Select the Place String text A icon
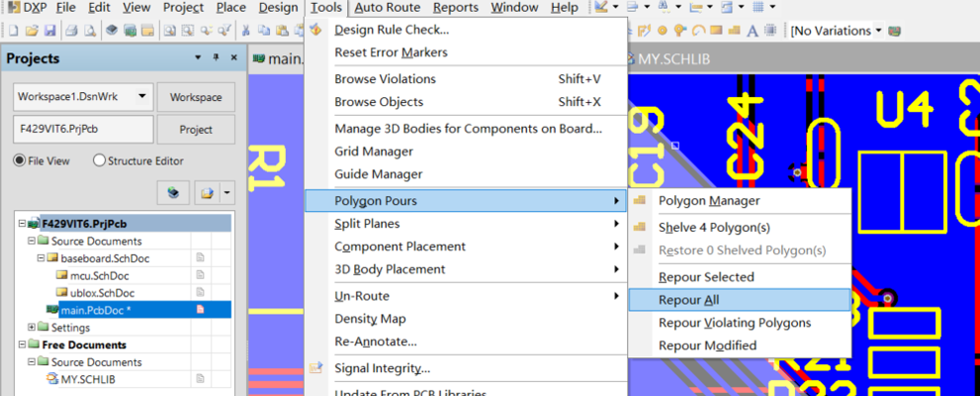The height and width of the screenshot is (396, 980). coord(753,31)
